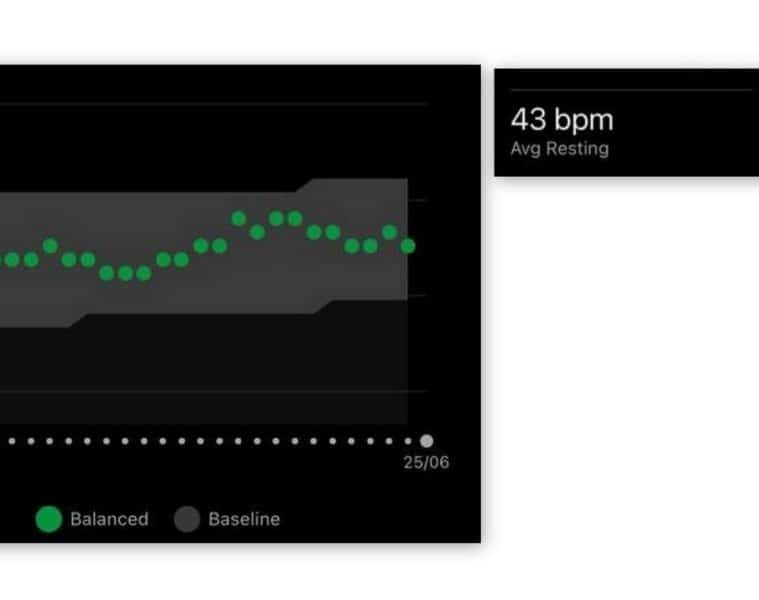Select the last green data point
The image size is (759, 600).
(408, 245)
